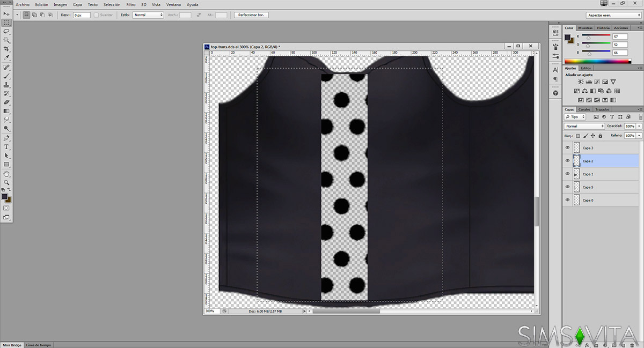Open the Color panel options menu
This screenshot has width=644, height=348.
[640, 28]
